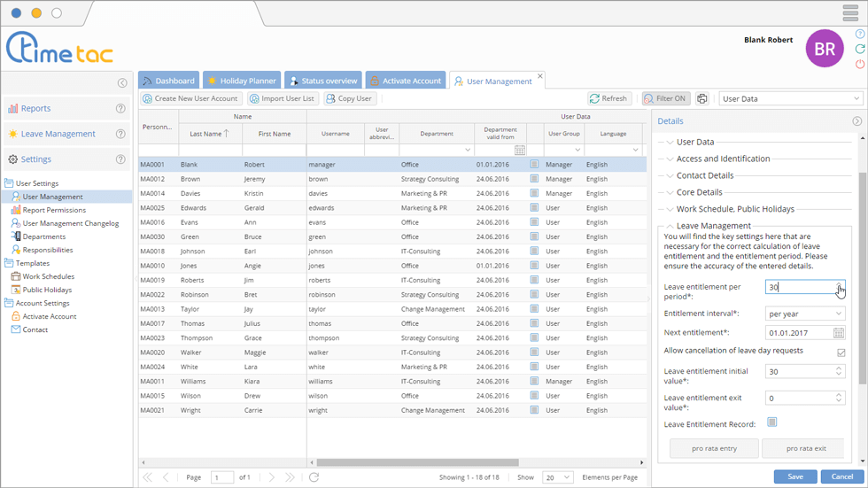Open the Entitlement interval dropdown

tap(805, 314)
